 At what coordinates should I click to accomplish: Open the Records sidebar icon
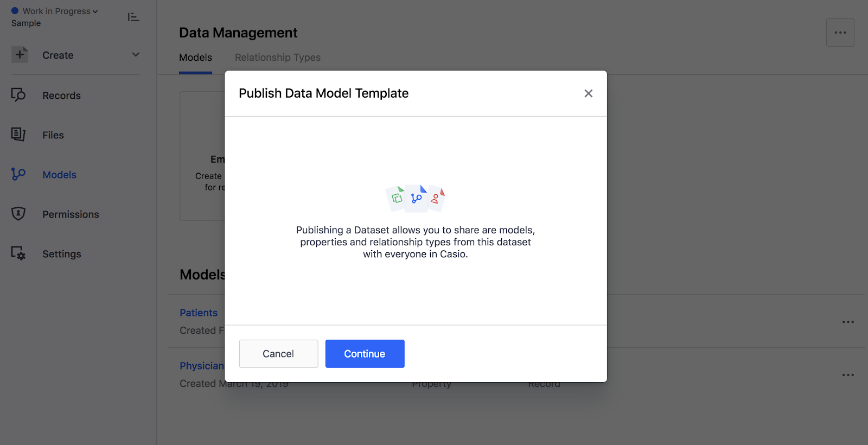18,95
